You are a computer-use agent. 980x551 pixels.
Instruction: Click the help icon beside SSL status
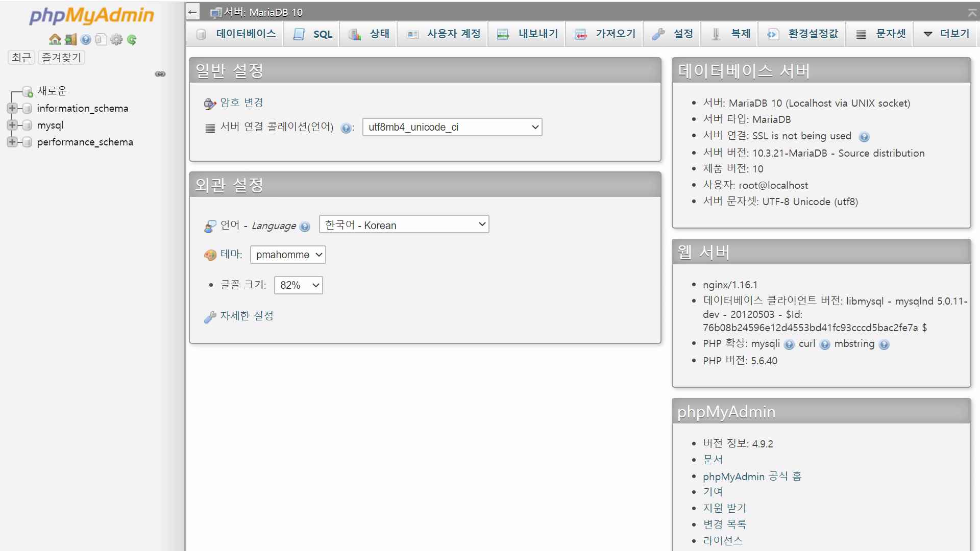click(x=864, y=137)
